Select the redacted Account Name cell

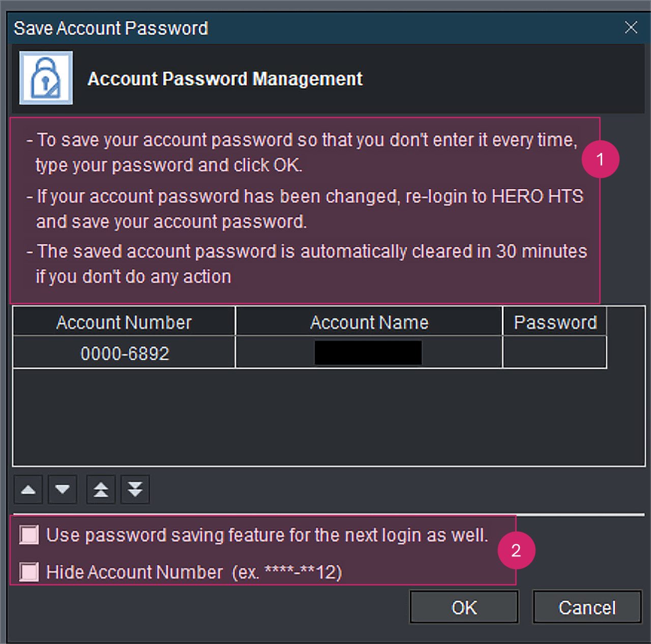pyautogui.click(x=368, y=353)
